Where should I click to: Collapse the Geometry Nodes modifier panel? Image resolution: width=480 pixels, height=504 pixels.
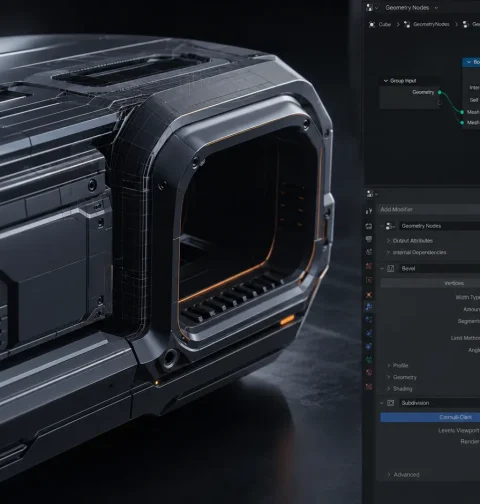[382, 226]
